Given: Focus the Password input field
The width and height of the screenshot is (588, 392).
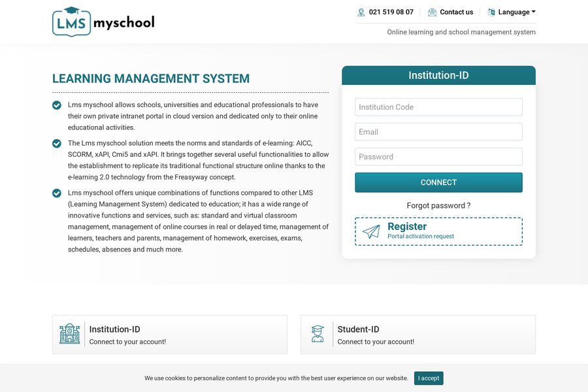Looking at the screenshot, I should click(438, 156).
